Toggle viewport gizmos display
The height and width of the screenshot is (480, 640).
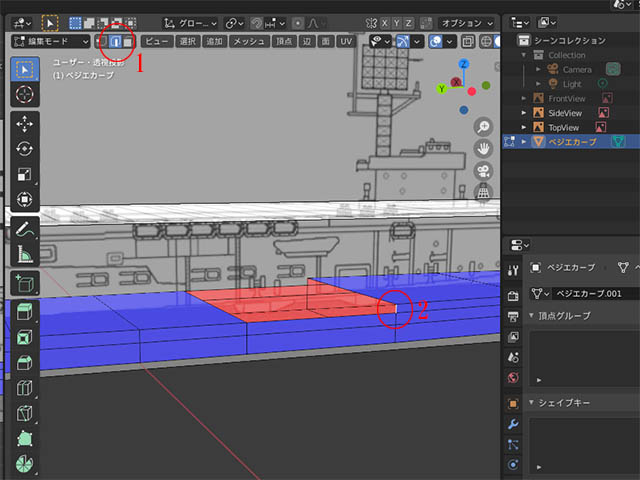pyautogui.click(x=402, y=42)
